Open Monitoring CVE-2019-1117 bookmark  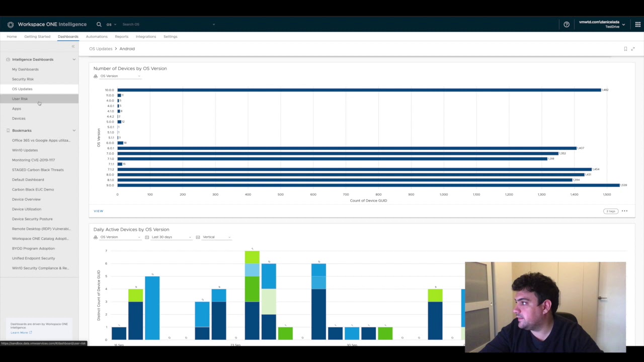click(33, 160)
